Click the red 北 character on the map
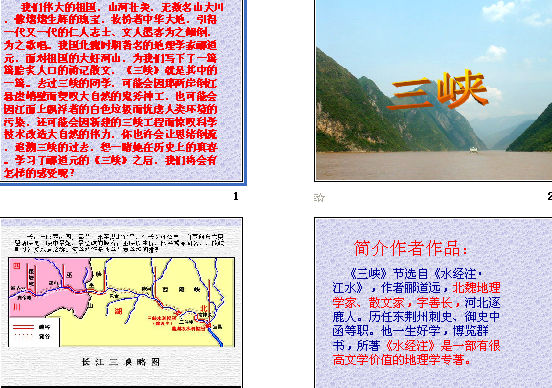 (x=203, y=308)
